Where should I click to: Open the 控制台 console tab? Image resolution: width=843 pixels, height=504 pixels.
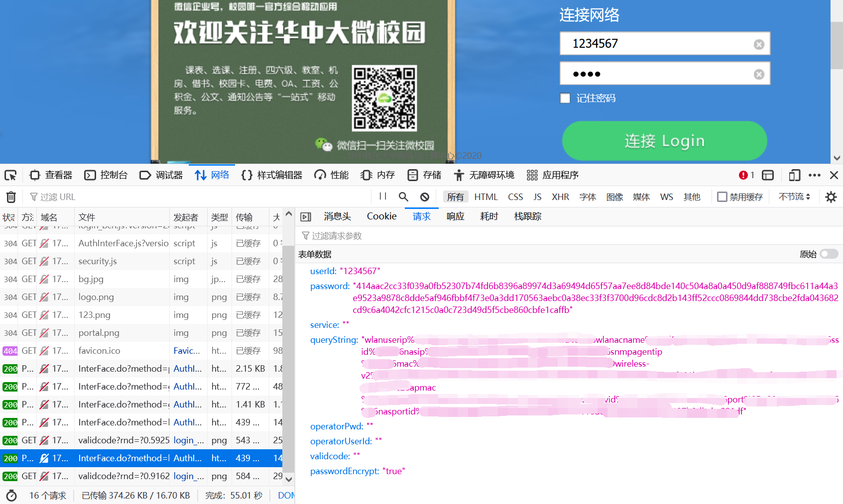tap(106, 175)
